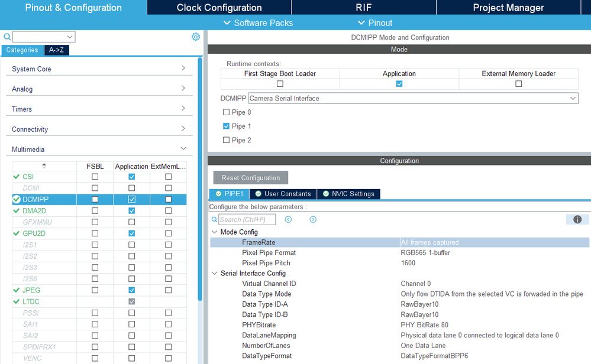Viewport: 591px width, 364px height.
Task: Select Categories listing tab
Action: point(22,50)
